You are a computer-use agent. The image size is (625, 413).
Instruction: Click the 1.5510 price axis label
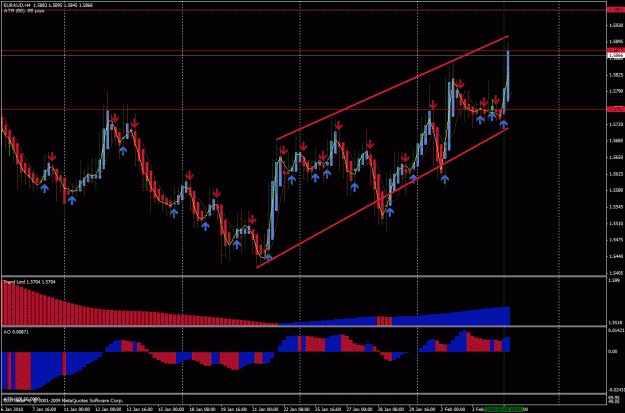coord(616,224)
